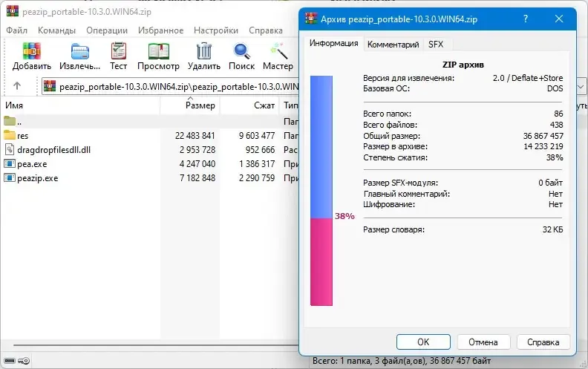Click the Размер в архиве value 14 233 219
The image size is (588, 369).
pyautogui.click(x=543, y=146)
